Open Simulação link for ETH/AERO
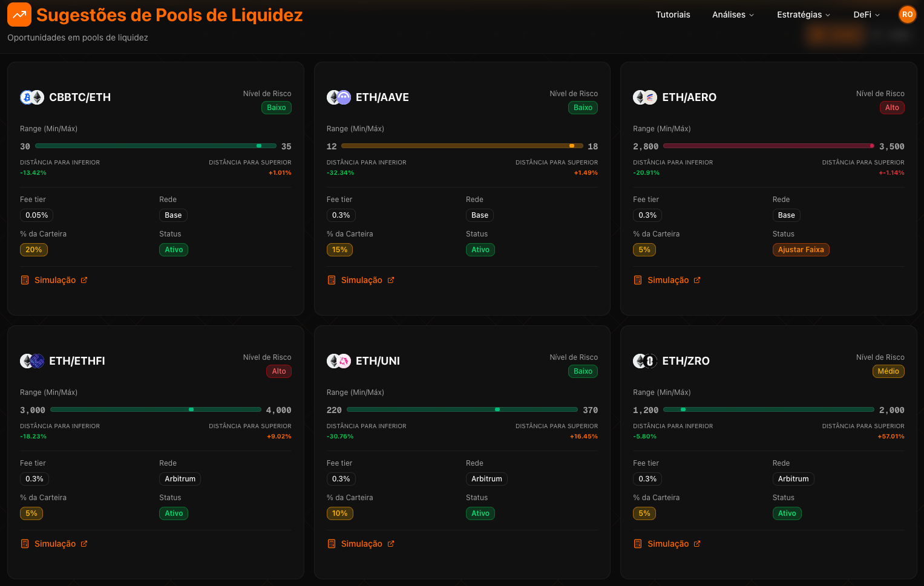This screenshot has height=586, width=924. pos(667,280)
